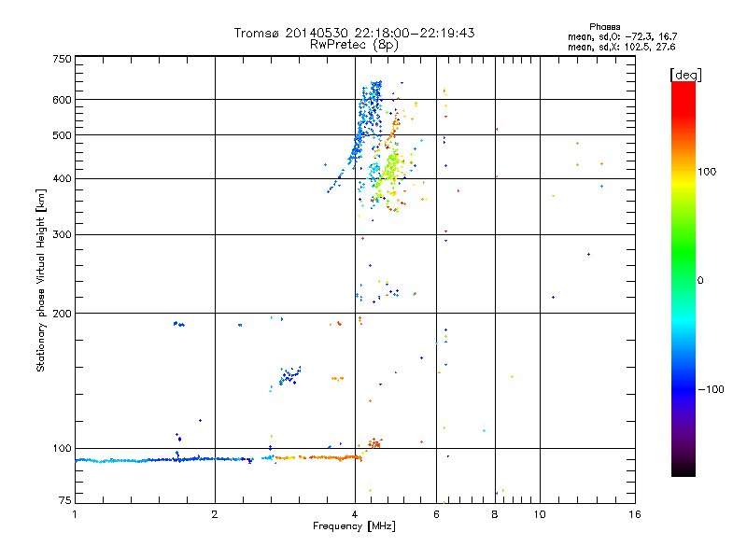The width and height of the screenshot is (747, 560).
Task: Click the "6" tick label on the frequency axis
Action: (436, 514)
